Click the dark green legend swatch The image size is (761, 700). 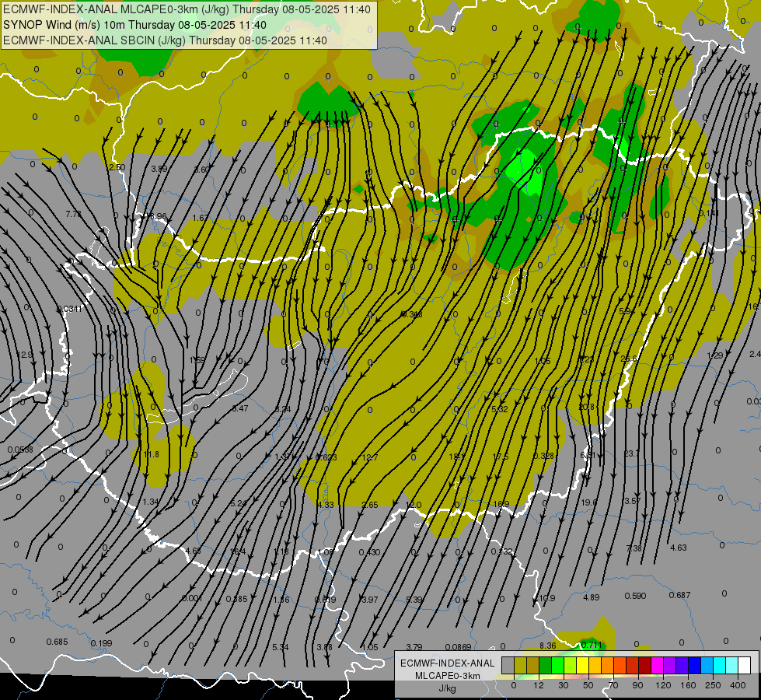[x=546, y=665]
